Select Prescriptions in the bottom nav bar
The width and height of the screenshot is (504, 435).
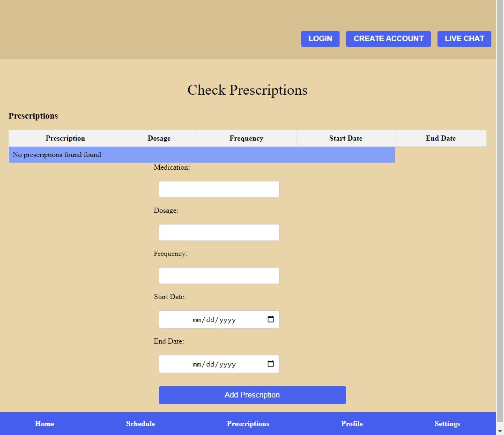click(x=248, y=424)
